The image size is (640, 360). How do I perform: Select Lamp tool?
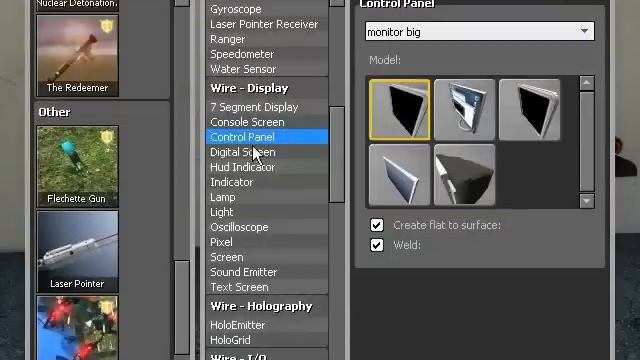[x=267, y=197]
